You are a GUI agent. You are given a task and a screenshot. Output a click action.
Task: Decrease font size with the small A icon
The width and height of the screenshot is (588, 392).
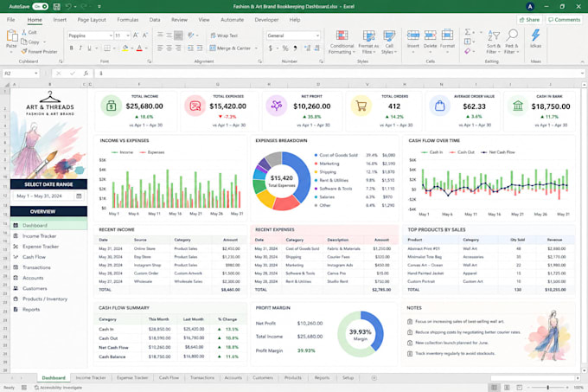click(x=144, y=35)
